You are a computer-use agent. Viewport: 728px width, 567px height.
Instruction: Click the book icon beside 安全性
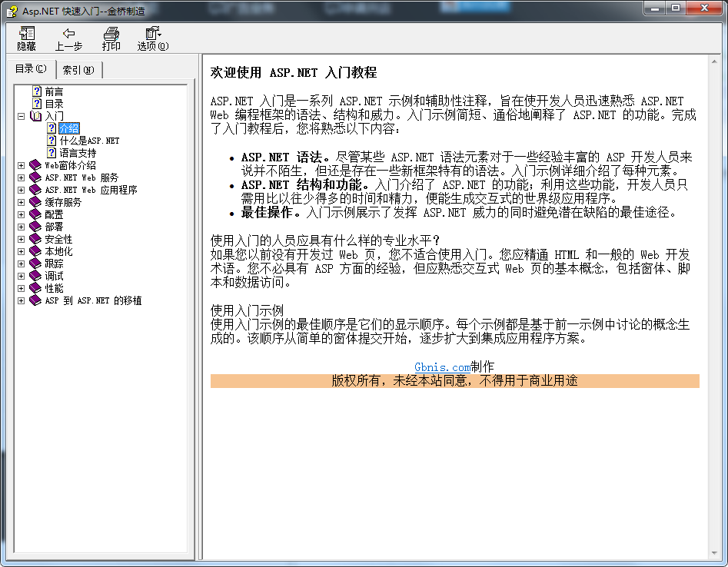tap(34, 238)
